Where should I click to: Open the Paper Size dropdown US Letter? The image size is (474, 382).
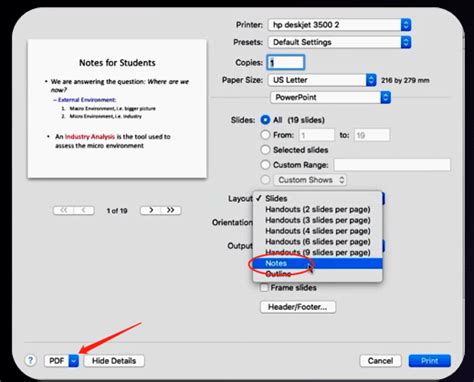pos(322,80)
